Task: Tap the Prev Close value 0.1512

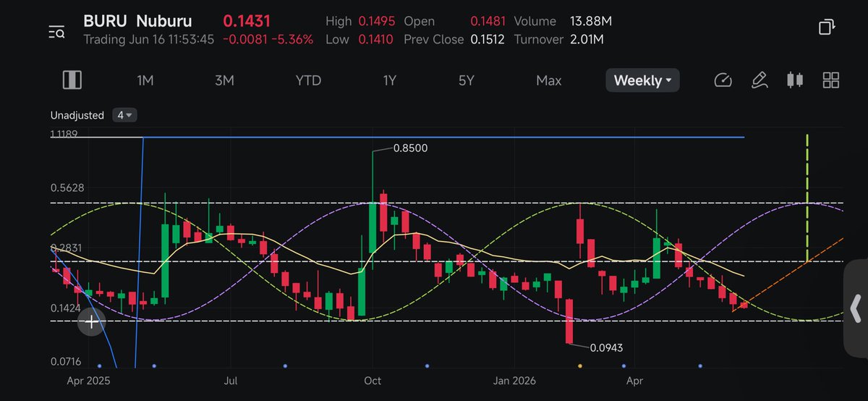Action: [x=488, y=39]
